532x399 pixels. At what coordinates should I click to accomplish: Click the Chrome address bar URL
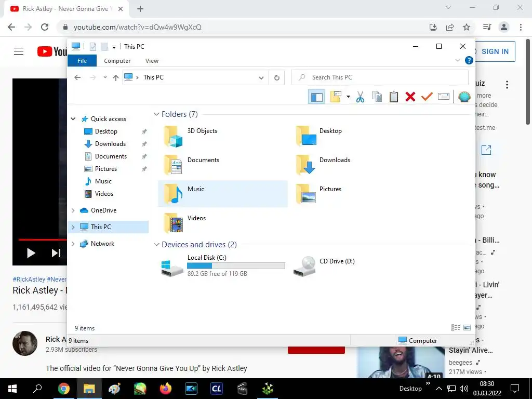pos(137,27)
